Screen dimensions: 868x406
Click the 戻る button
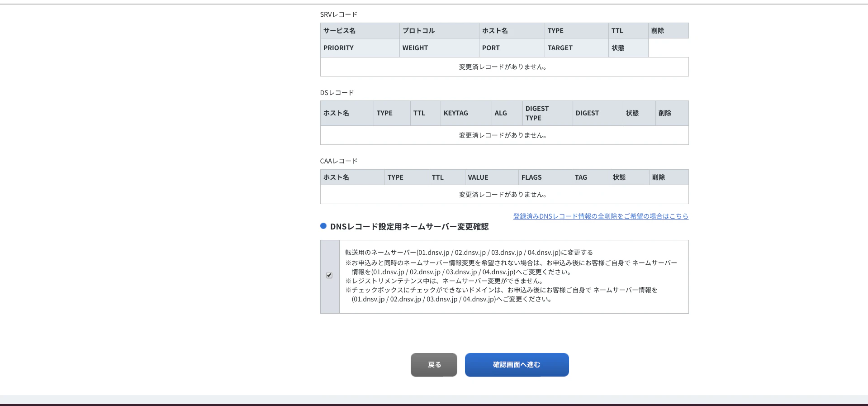click(x=434, y=365)
